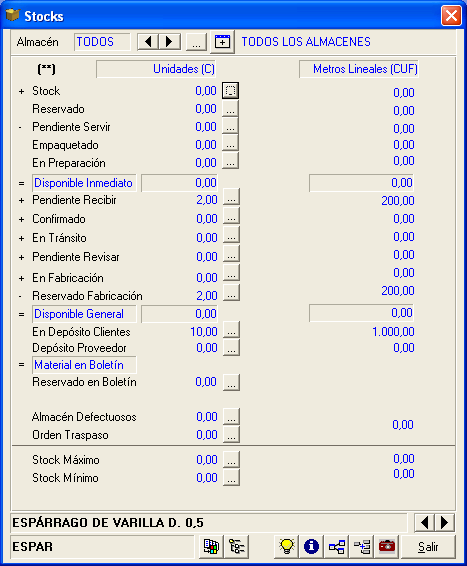Expand En Depósito Clientes details ellipsis
The image size is (467, 566).
[231, 330]
